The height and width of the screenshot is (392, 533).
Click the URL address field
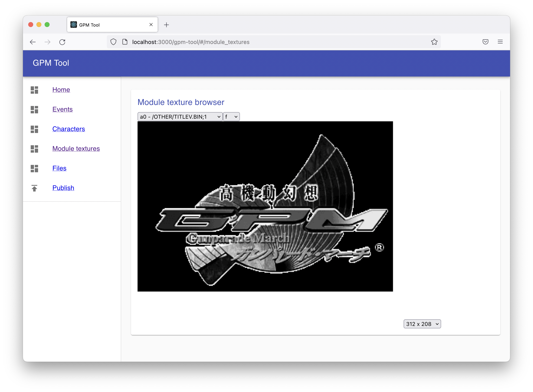[273, 42]
